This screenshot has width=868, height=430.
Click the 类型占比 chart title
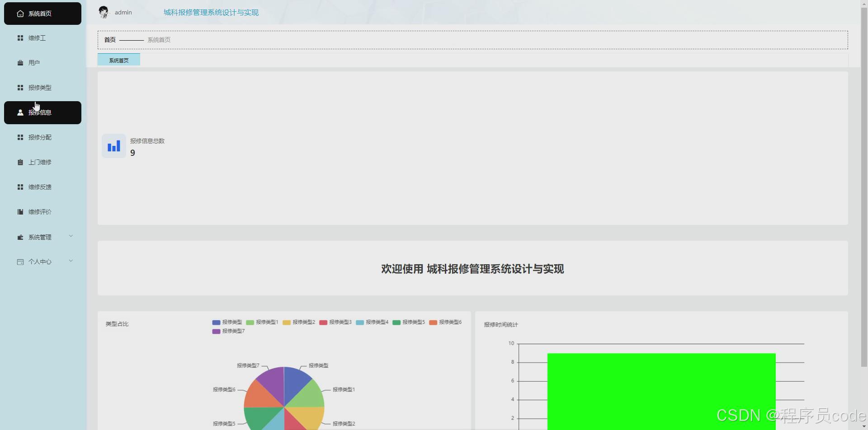pos(117,324)
